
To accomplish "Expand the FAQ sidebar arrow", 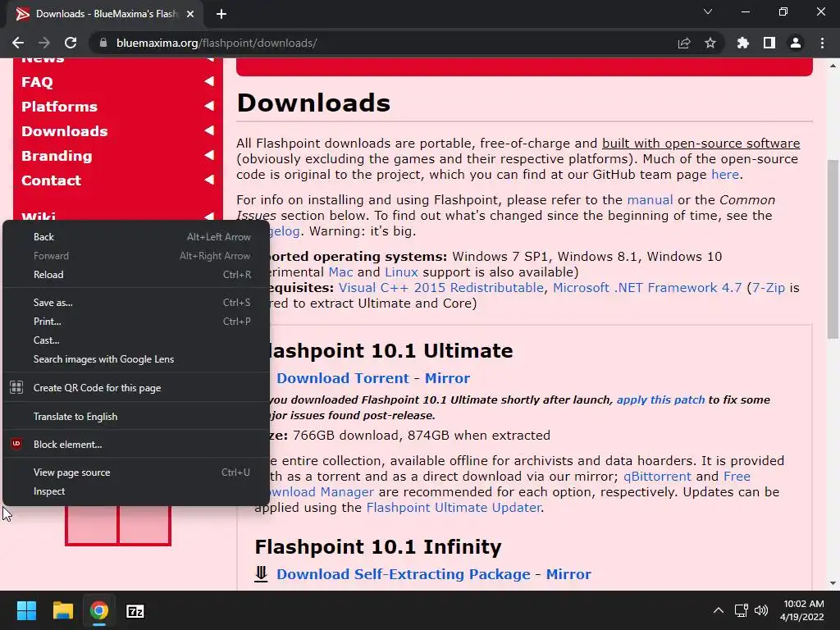I will 209,81.
